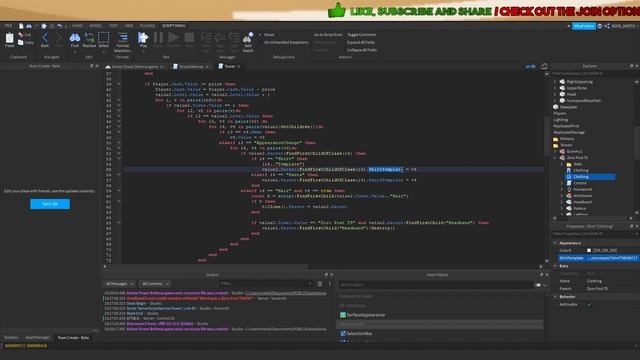Click the Select dashed-box icon
640x360 pixels.
[x=104, y=38]
